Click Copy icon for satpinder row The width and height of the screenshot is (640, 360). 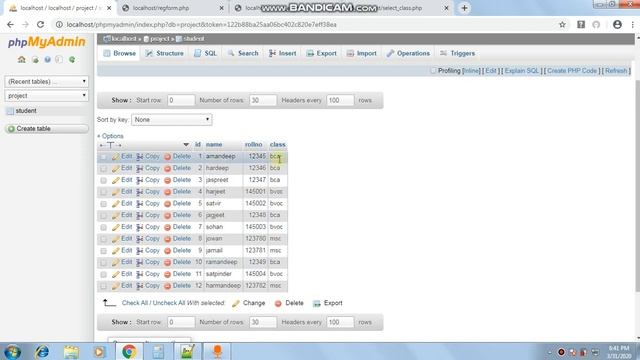(140, 274)
